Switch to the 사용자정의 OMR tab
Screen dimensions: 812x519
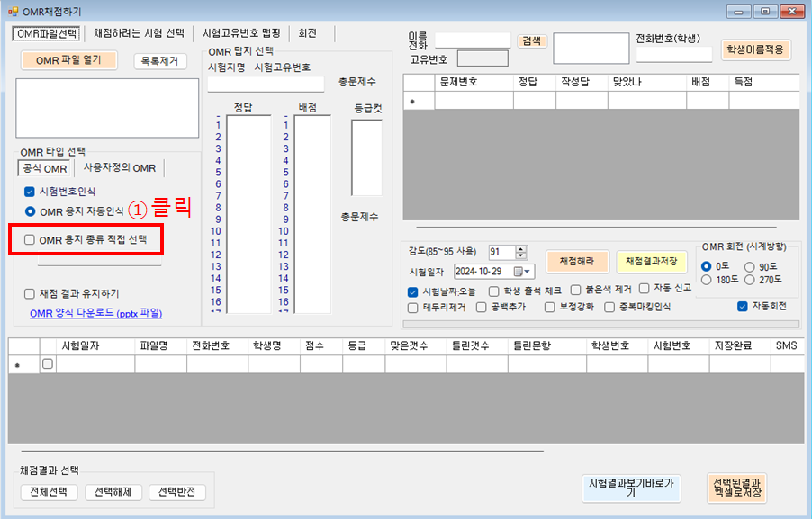tap(120, 168)
